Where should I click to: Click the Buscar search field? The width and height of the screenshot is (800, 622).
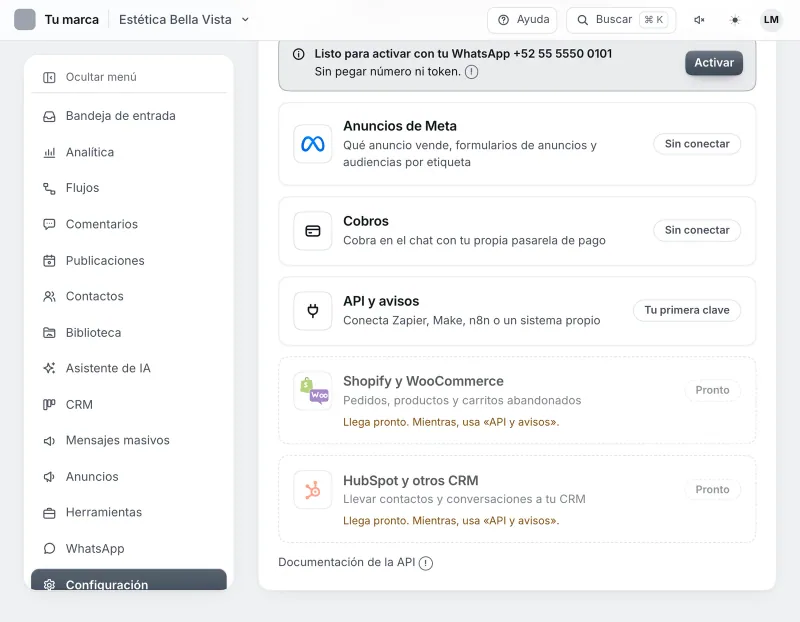[x=621, y=20]
